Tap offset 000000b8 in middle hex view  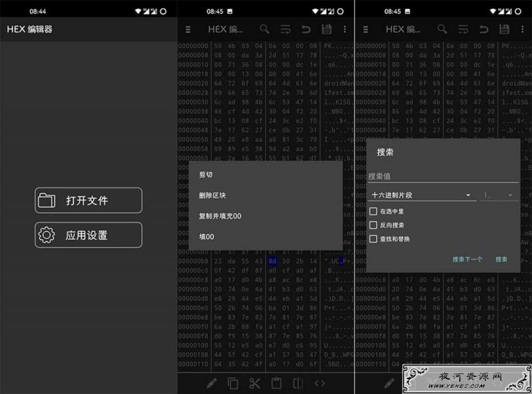pyautogui.click(x=193, y=261)
